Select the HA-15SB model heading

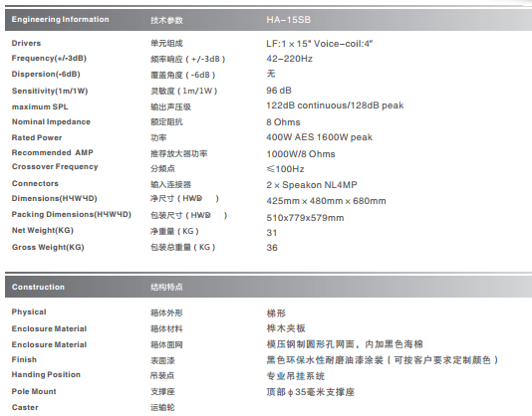point(288,20)
